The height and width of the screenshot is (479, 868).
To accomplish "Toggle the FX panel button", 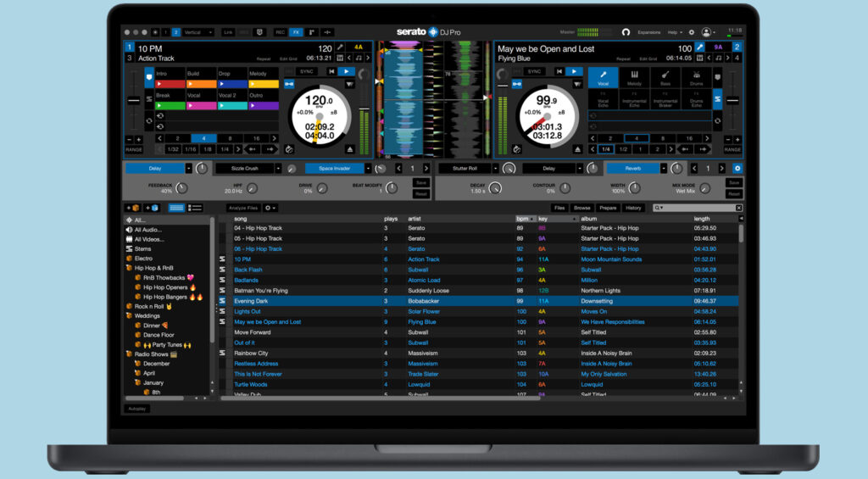I will (x=296, y=32).
